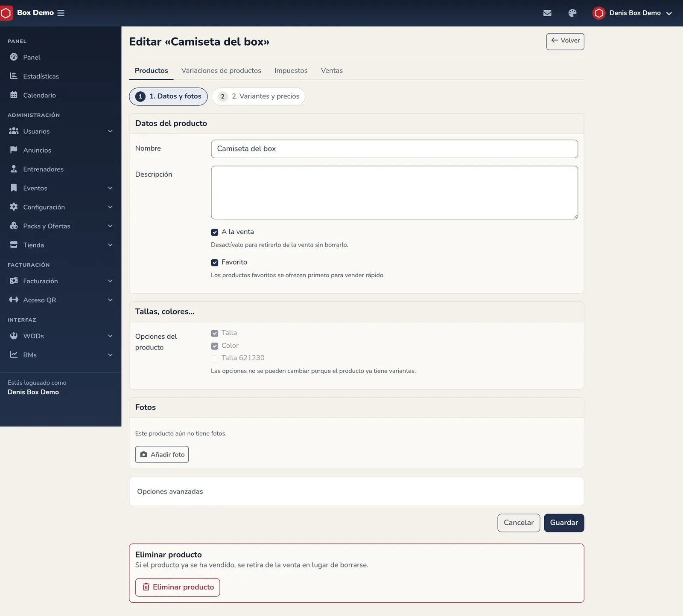This screenshot has width=683, height=616.
Task: Click the Box Demo logo icon
Action: pos(6,13)
